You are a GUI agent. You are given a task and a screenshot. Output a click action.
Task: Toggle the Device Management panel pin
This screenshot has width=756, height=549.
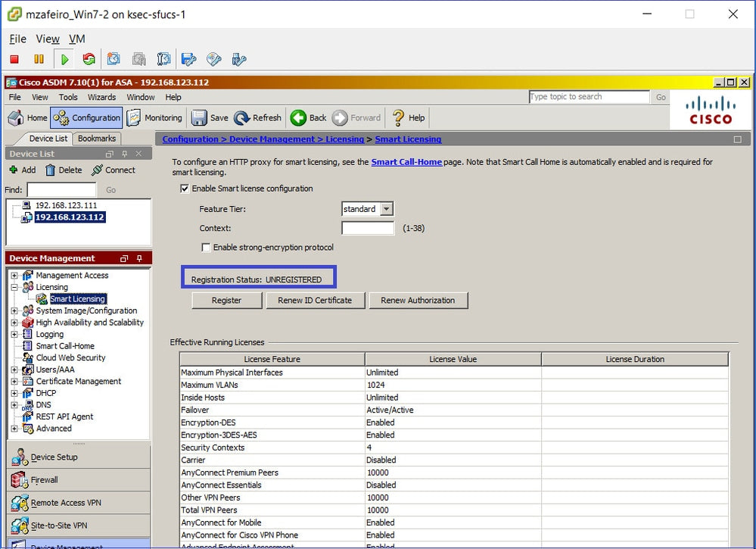(139, 257)
